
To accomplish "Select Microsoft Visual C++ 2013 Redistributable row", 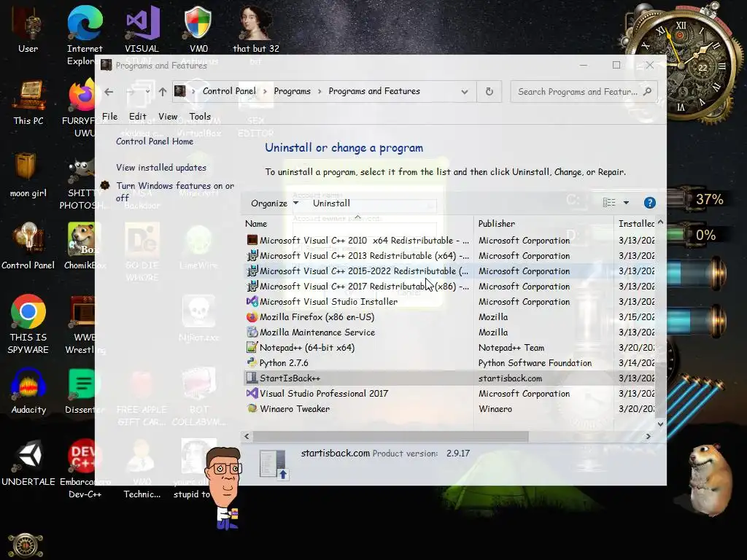I will tap(449, 256).
